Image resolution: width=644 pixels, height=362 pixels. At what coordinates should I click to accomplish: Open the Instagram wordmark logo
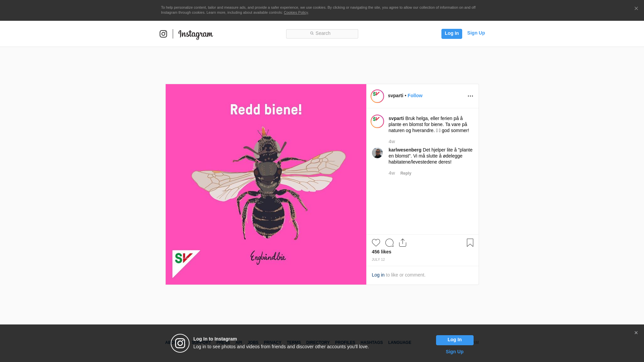[x=196, y=35]
